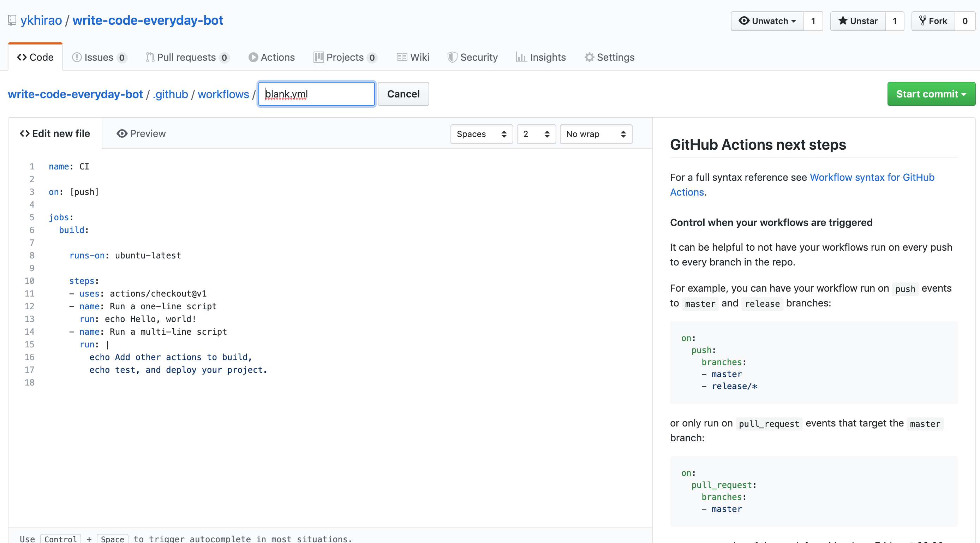Click the Security shield icon

[x=452, y=57]
